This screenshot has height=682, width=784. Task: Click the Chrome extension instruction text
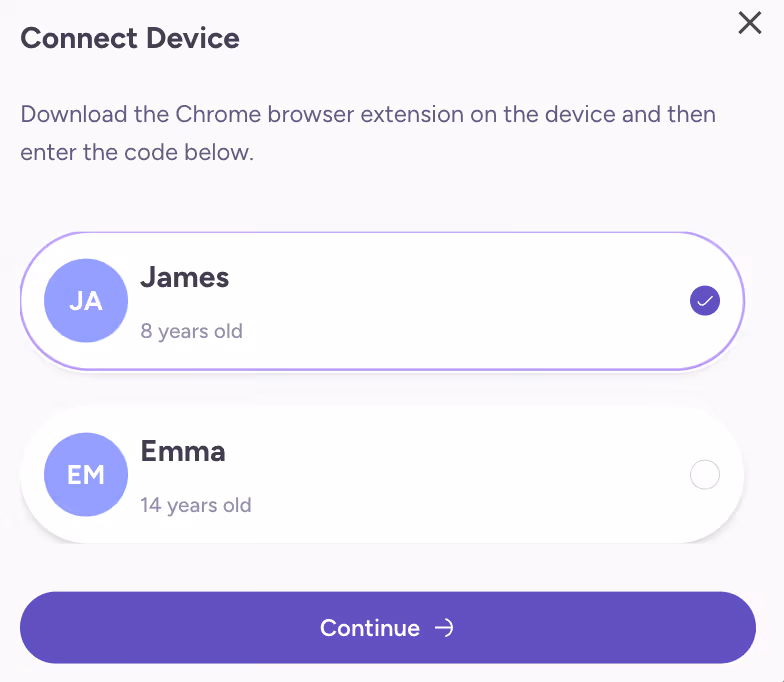tap(368, 133)
